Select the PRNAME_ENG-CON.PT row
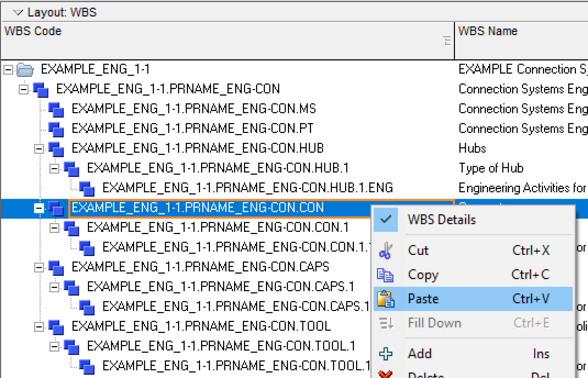 192,129
